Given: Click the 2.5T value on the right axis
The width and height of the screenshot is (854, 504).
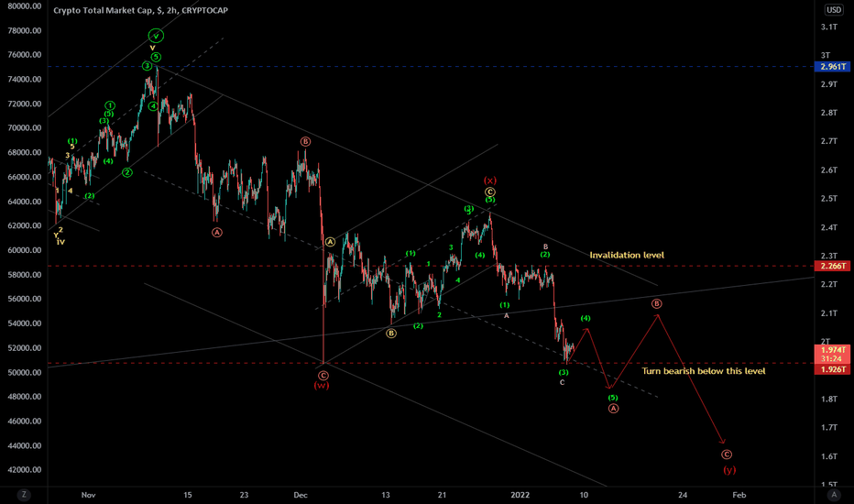Looking at the screenshot, I should [x=829, y=198].
